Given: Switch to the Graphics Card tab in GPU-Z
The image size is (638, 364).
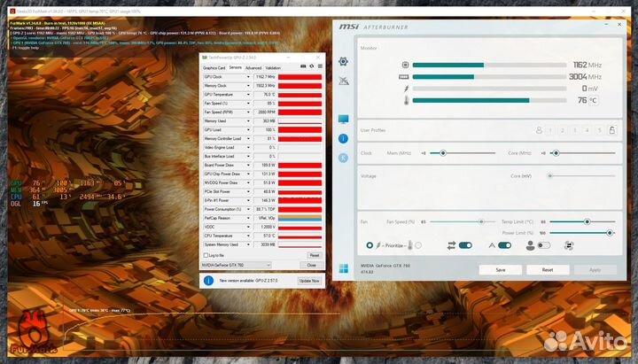Looking at the screenshot, I should [214, 68].
